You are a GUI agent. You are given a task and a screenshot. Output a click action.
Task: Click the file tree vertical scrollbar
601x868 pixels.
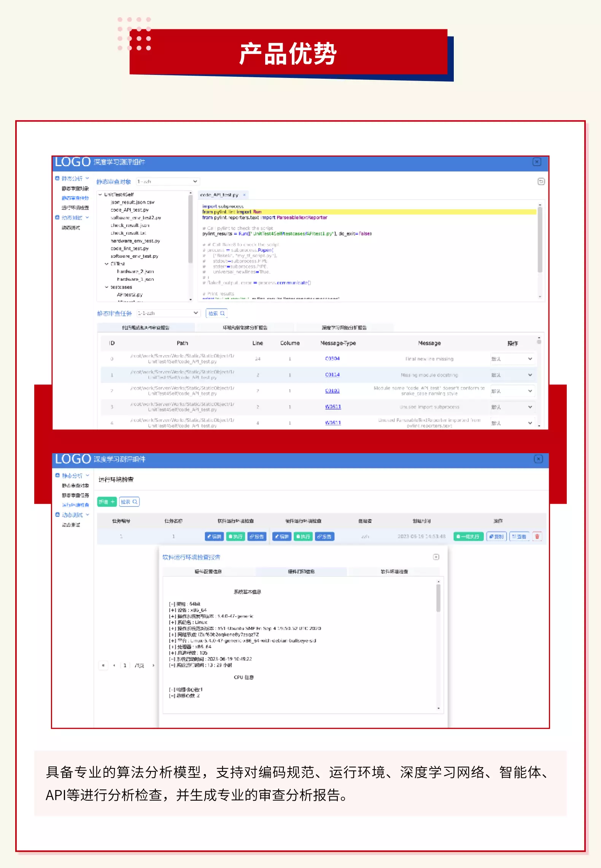[x=191, y=229]
